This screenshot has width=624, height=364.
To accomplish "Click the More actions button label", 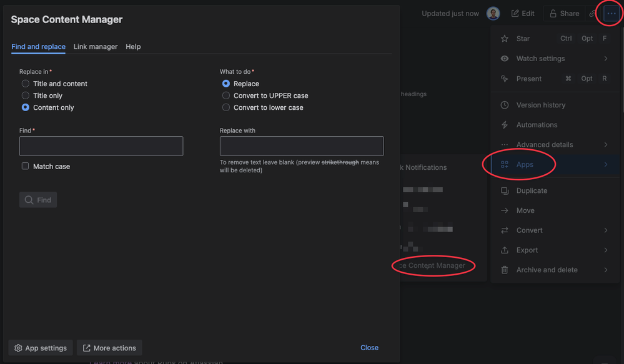I will click(114, 348).
